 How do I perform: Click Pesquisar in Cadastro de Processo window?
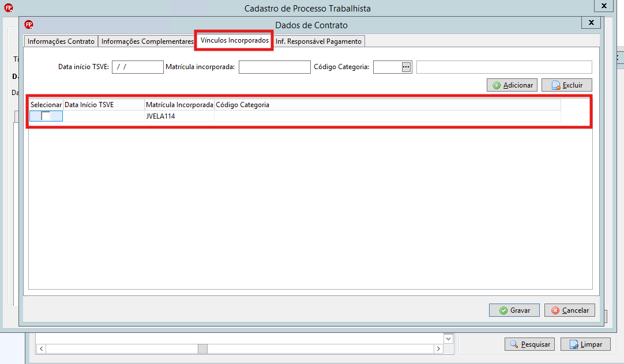[x=529, y=344]
